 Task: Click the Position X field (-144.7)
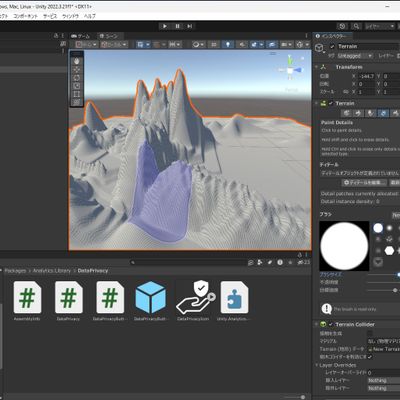click(x=367, y=76)
